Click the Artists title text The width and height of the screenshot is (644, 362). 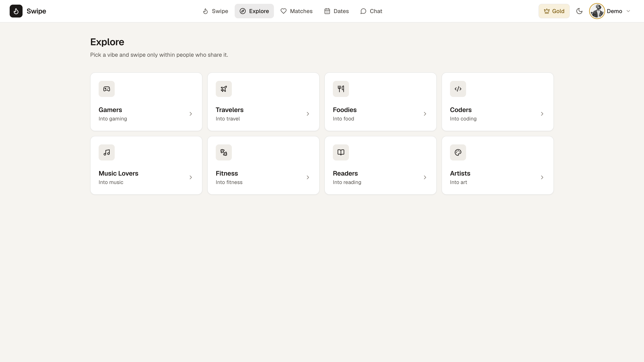[460, 173]
